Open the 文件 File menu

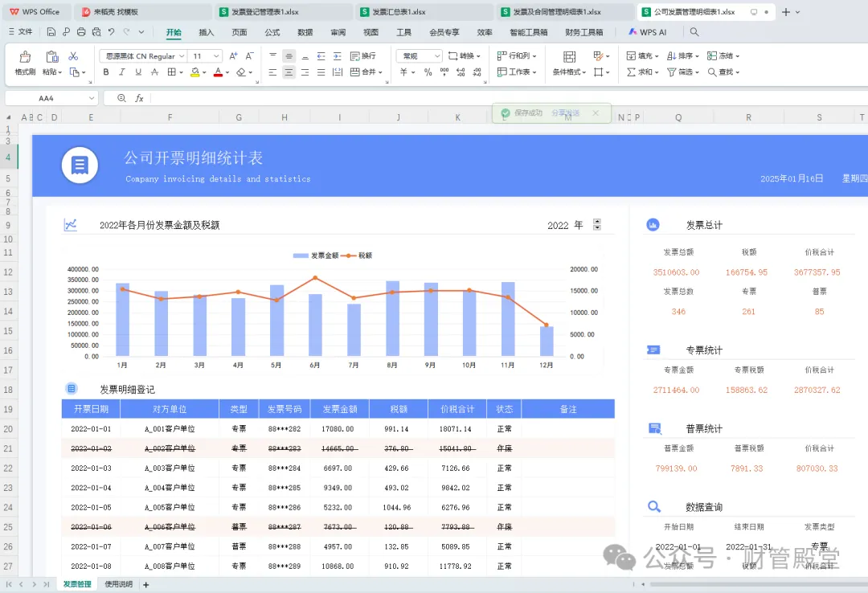[20, 32]
